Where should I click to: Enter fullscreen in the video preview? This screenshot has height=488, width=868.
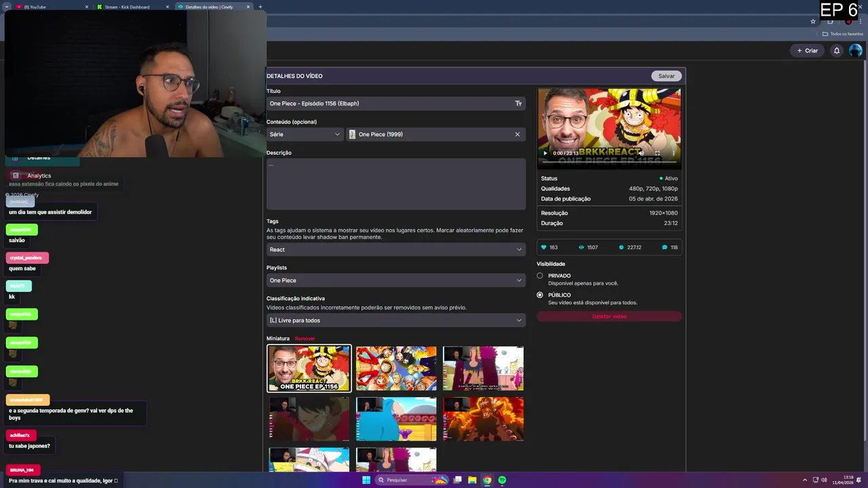(657, 153)
